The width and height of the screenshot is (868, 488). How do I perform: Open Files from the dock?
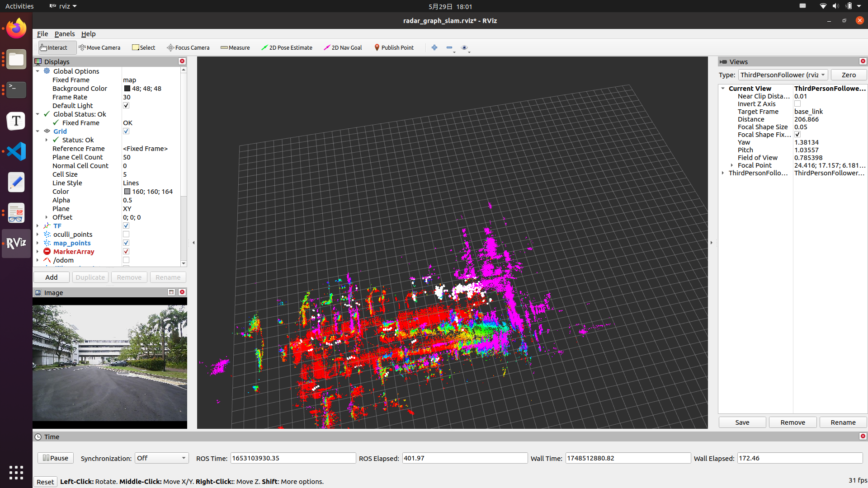[x=16, y=59]
